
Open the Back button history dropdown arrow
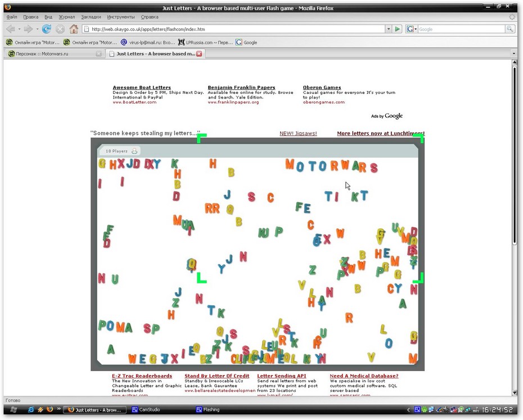(19, 29)
